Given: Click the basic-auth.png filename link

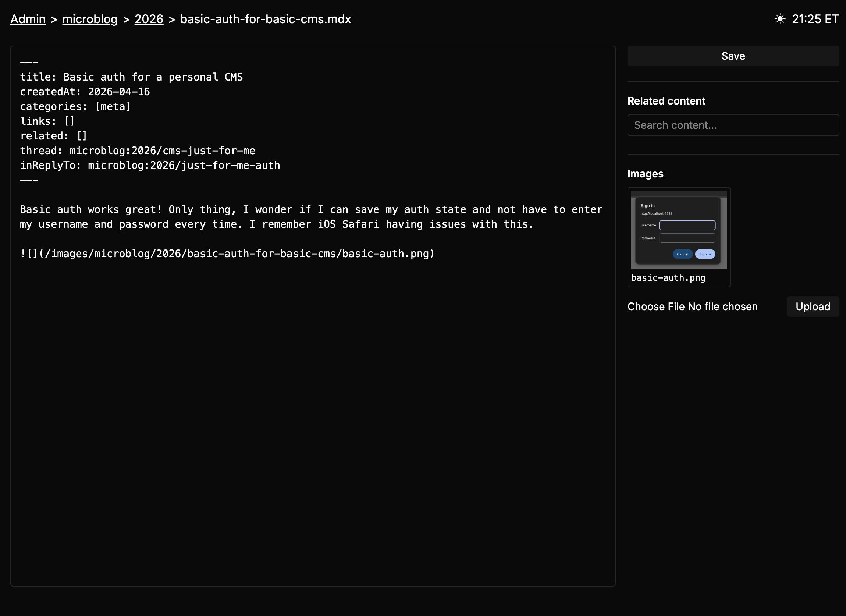Looking at the screenshot, I should (668, 277).
